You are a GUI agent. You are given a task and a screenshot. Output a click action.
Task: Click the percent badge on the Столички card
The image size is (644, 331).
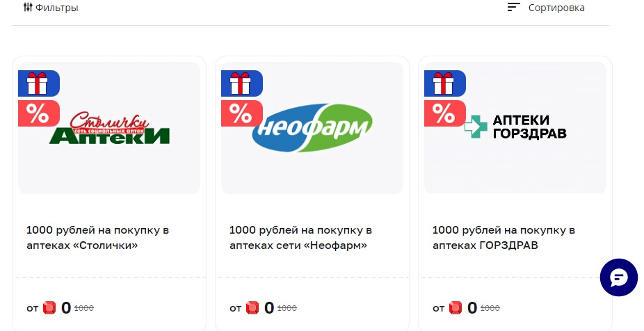pos(39,113)
